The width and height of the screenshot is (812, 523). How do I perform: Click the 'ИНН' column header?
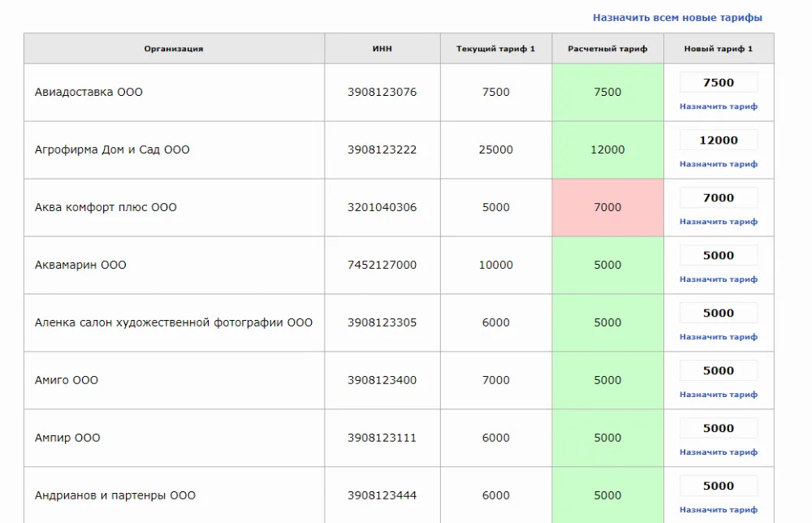click(x=382, y=49)
